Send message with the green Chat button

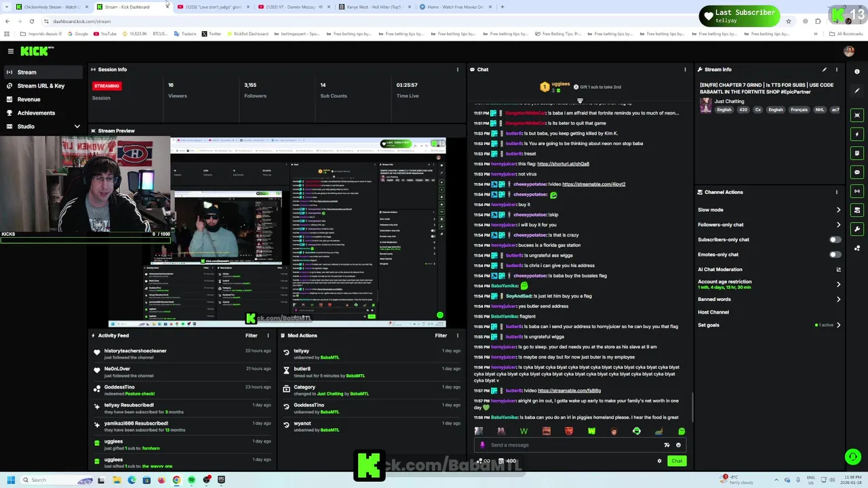(677, 461)
